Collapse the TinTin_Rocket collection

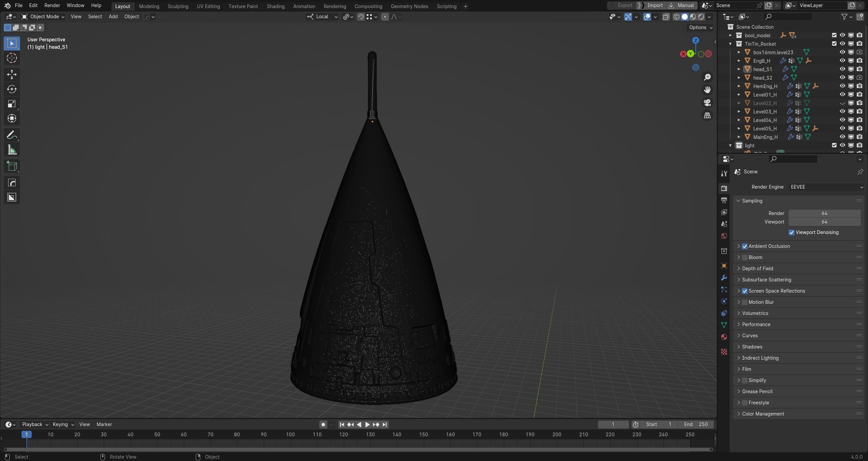730,44
